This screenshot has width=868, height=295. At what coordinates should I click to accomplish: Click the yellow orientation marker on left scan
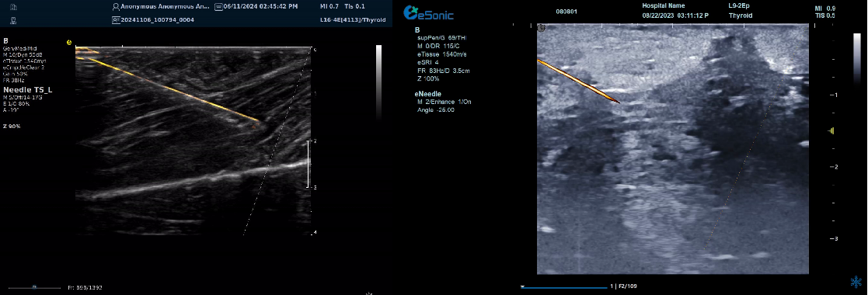click(70, 41)
